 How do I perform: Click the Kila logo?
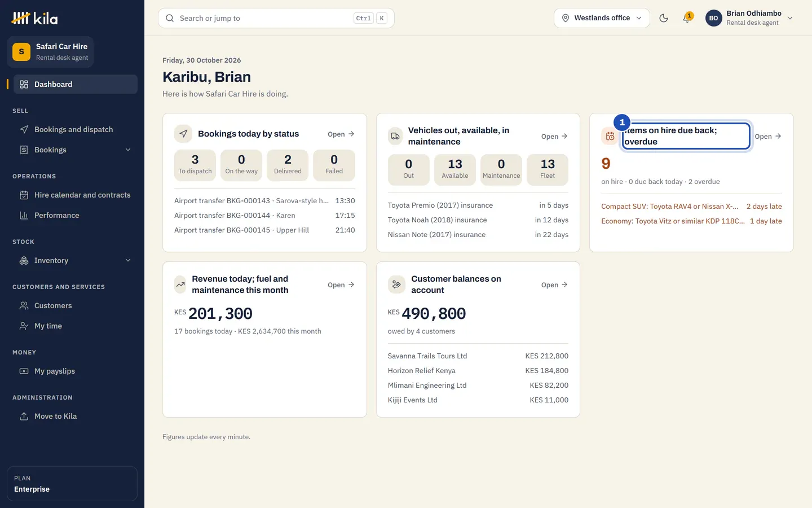click(x=34, y=18)
